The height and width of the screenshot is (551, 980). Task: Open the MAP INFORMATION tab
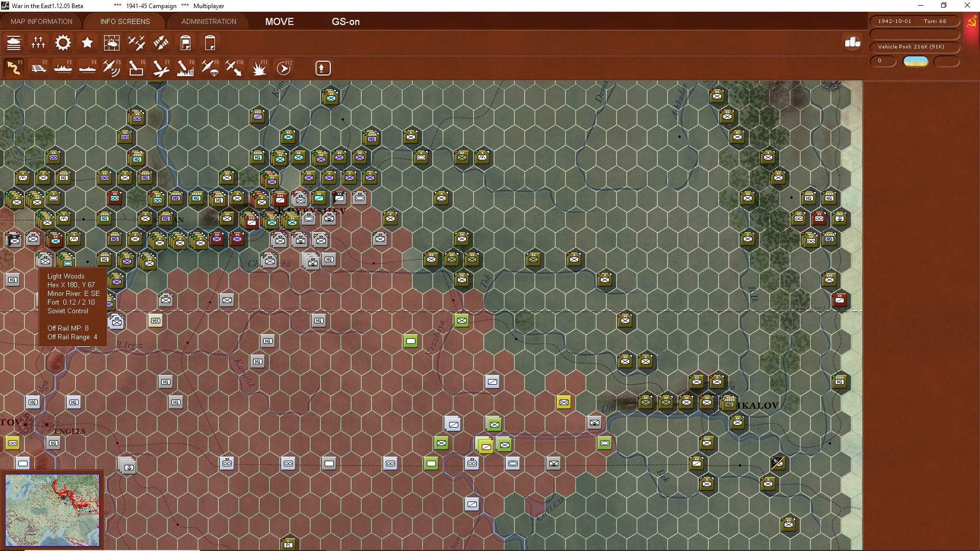pos(41,21)
